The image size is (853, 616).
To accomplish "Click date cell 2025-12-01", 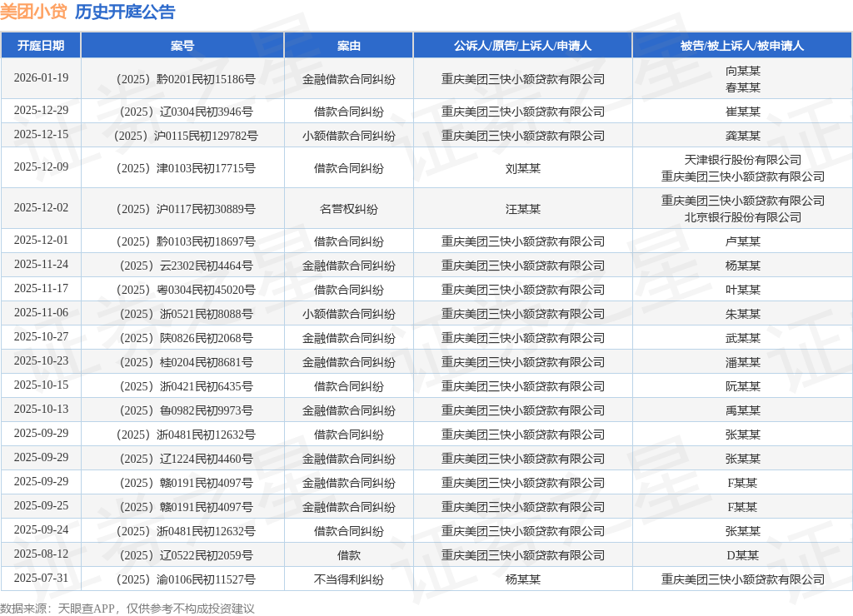I will pyautogui.click(x=42, y=241).
